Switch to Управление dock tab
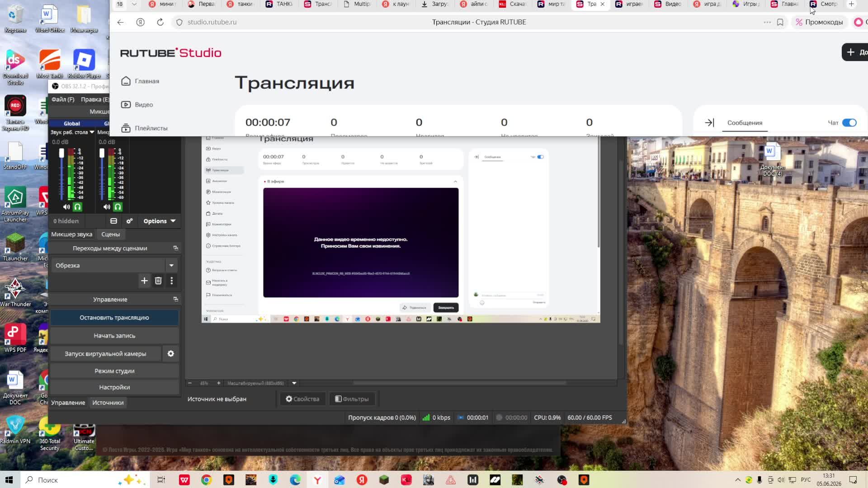Screen dimensions: 868x488 (x=68, y=403)
